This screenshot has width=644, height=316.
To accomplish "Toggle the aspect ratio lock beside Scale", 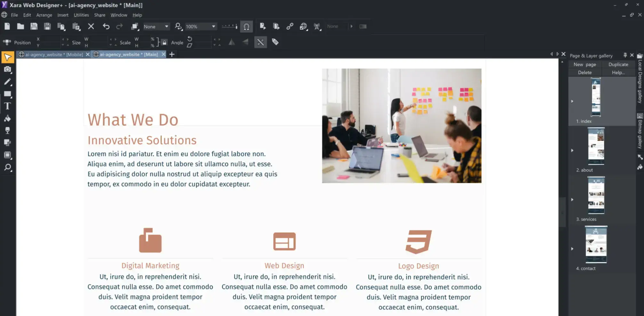I will coord(164,42).
